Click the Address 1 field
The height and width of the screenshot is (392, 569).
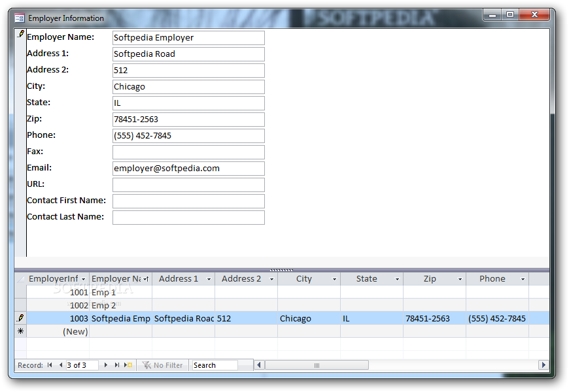pyautogui.click(x=188, y=54)
